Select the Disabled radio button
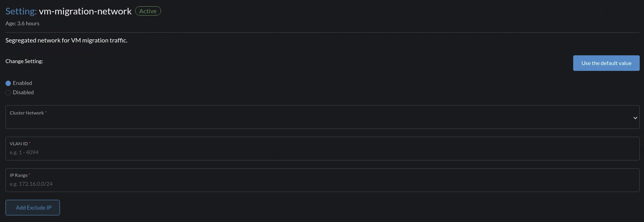 8,93
